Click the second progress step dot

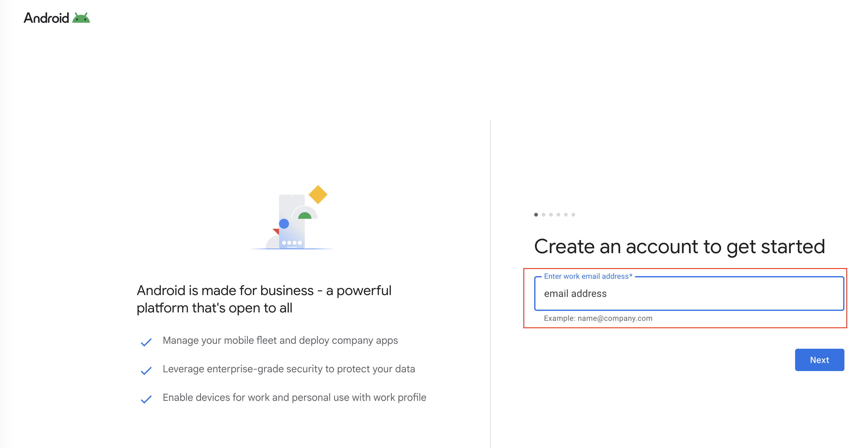543,215
